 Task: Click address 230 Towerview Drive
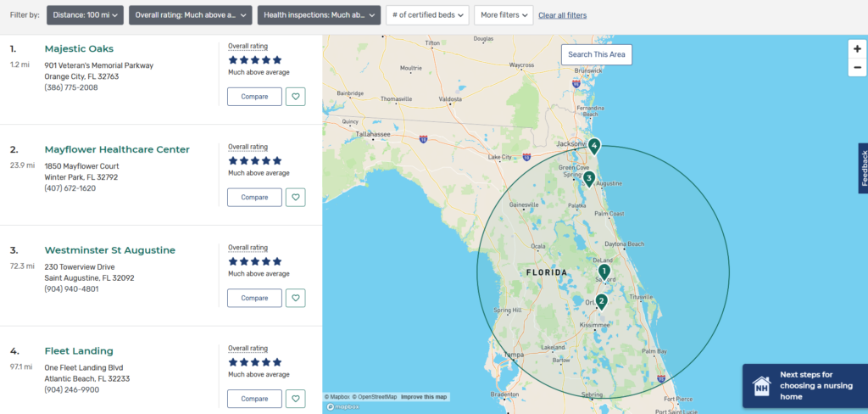pos(79,267)
